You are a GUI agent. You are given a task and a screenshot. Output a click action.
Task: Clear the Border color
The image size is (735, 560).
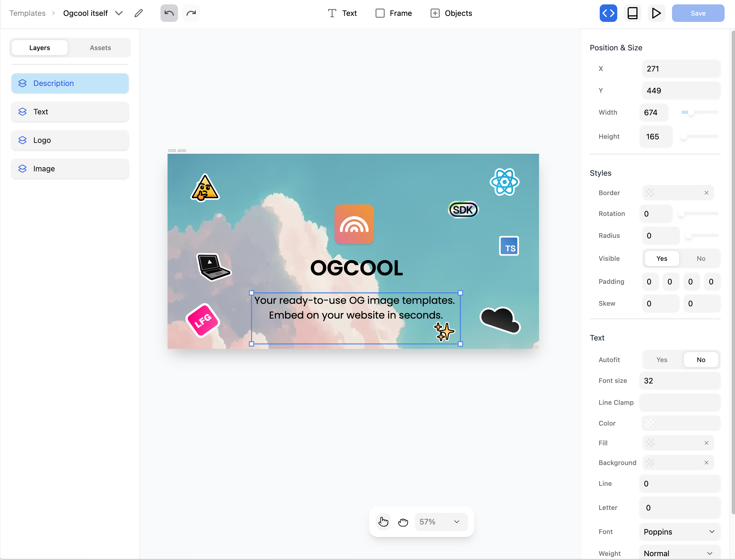pyautogui.click(x=706, y=193)
